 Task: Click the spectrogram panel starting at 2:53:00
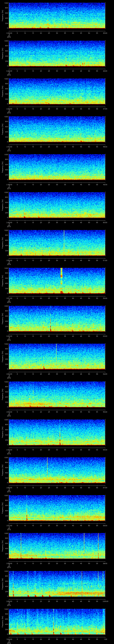point(57,357)
